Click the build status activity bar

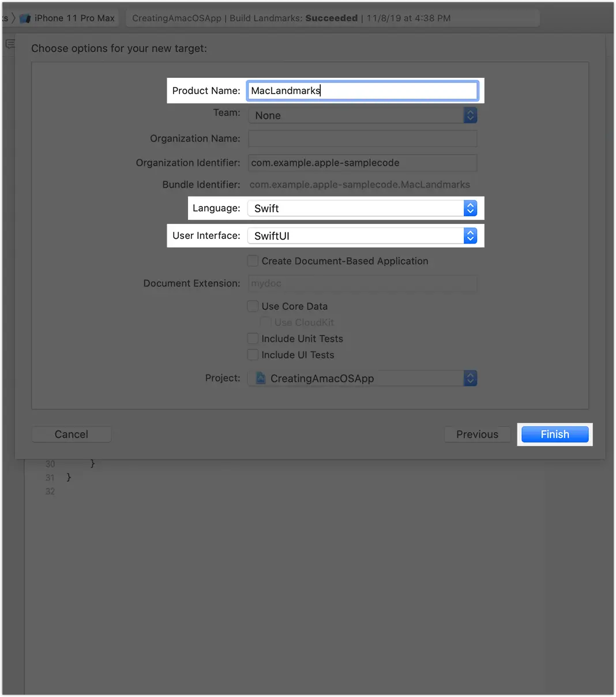click(333, 18)
